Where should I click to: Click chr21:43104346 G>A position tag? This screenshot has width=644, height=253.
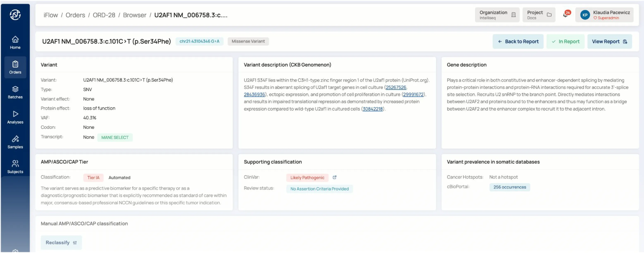(199, 41)
